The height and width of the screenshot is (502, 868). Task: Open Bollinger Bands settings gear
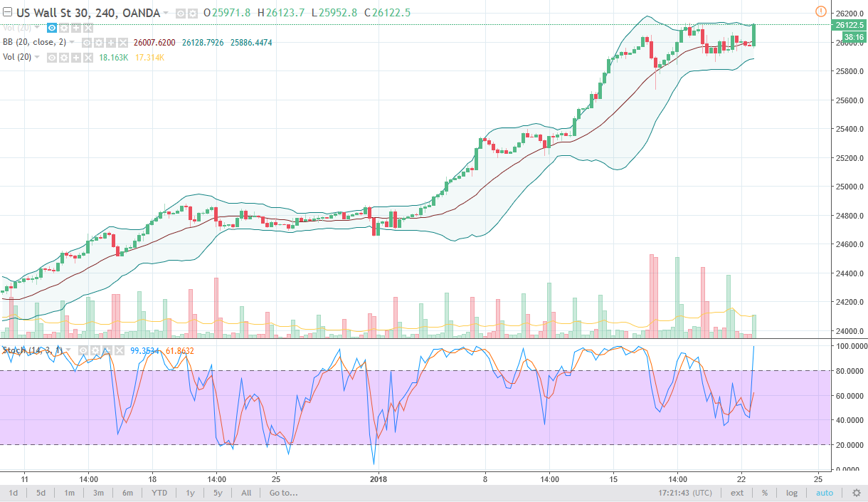click(x=99, y=43)
